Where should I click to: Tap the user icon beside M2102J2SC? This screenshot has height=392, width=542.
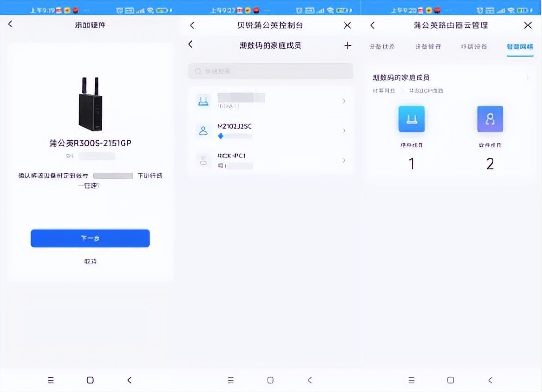click(x=203, y=131)
